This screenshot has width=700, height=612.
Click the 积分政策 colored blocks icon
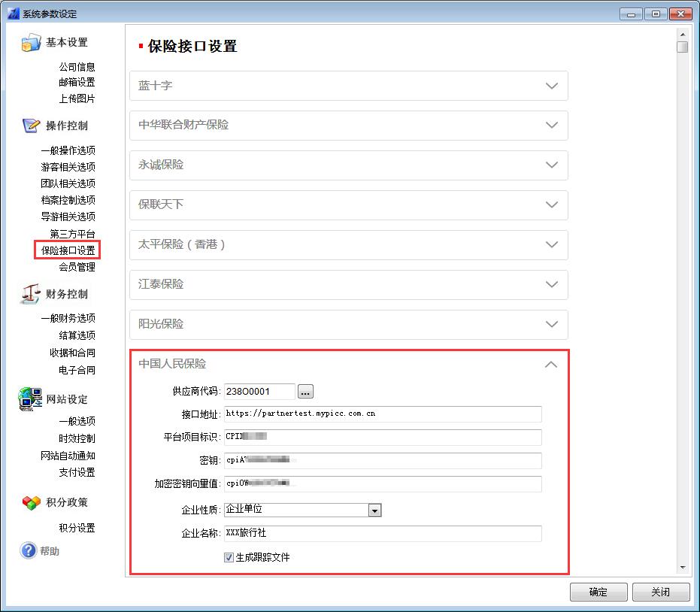pos(30,502)
